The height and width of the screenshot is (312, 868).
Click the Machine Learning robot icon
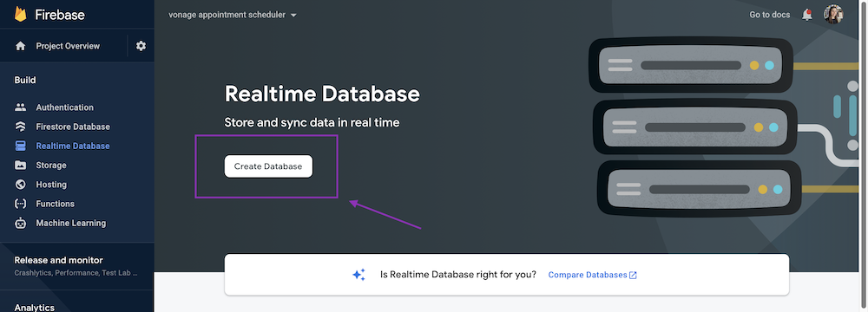click(x=21, y=223)
